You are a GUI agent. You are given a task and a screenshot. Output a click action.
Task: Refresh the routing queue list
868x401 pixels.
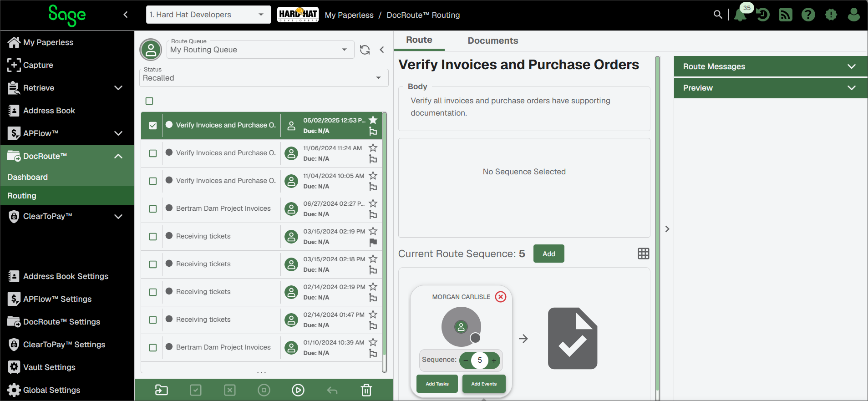(365, 50)
